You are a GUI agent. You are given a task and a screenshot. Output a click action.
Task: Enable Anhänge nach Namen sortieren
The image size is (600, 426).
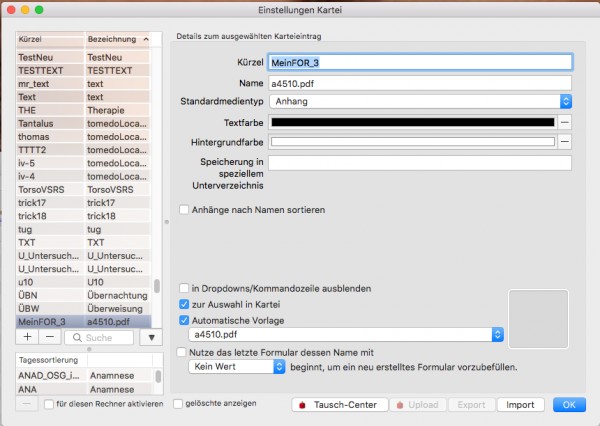pyautogui.click(x=184, y=210)
